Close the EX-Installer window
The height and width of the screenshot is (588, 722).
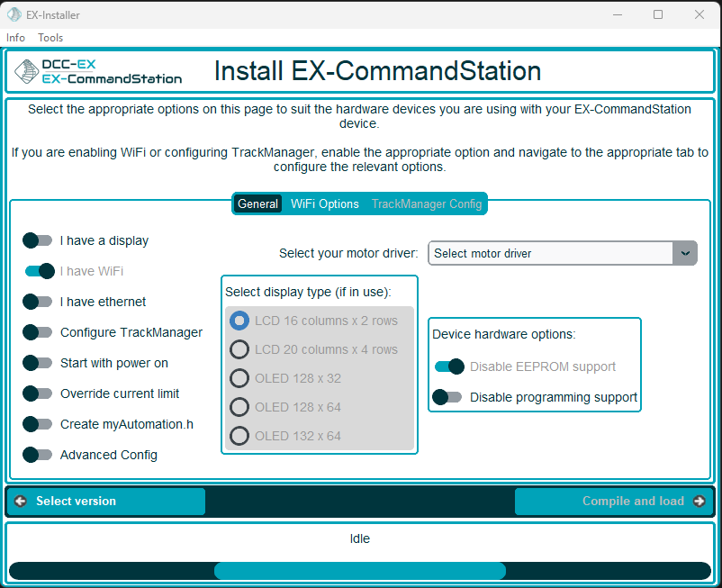pyautogui.click(x=699, y=14)
